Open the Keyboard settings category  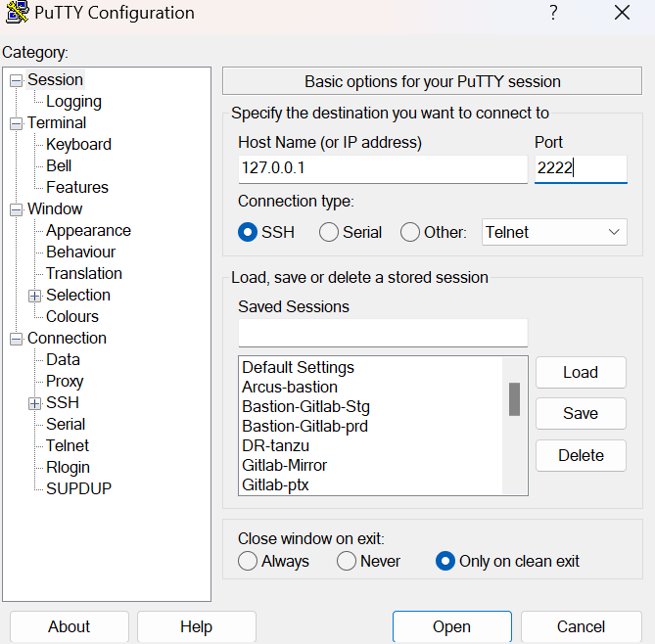(78, 144)
